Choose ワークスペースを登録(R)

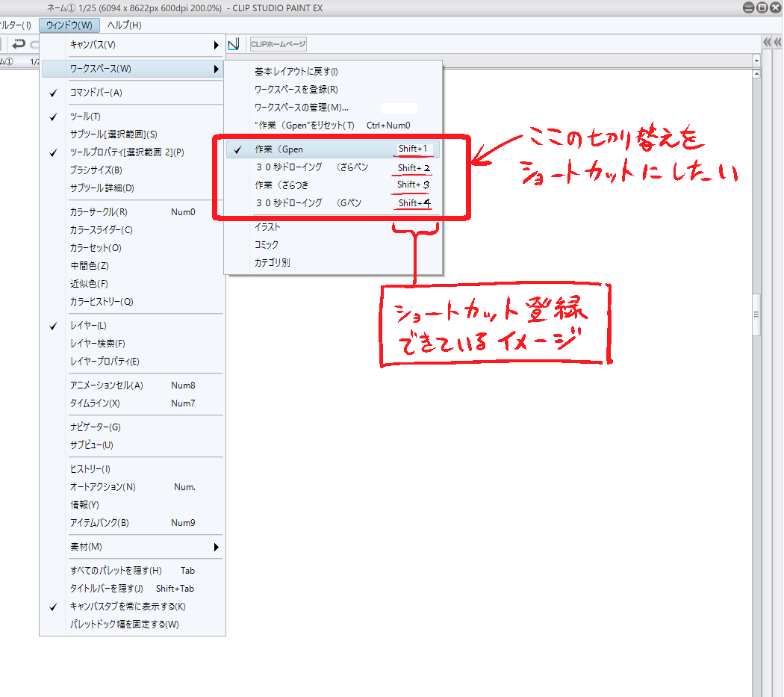(333, 90)
